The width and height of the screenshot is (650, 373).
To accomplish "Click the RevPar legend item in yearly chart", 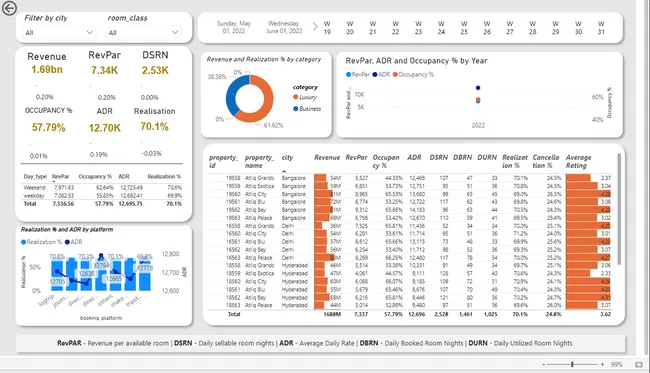I will 357,75.
